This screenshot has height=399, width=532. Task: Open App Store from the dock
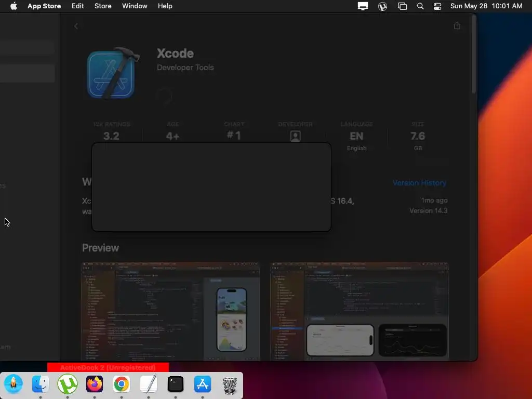click(203, 384)
